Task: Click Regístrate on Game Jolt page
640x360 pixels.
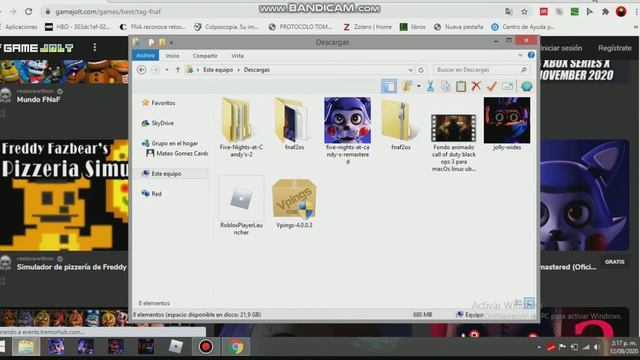Action: coord(615,48)
